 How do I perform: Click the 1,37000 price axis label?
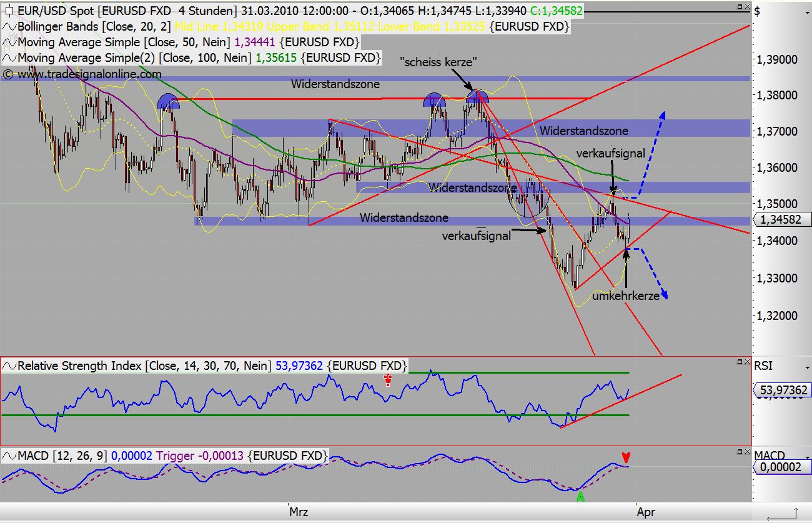pyautogui.click(x=777, y=132)
